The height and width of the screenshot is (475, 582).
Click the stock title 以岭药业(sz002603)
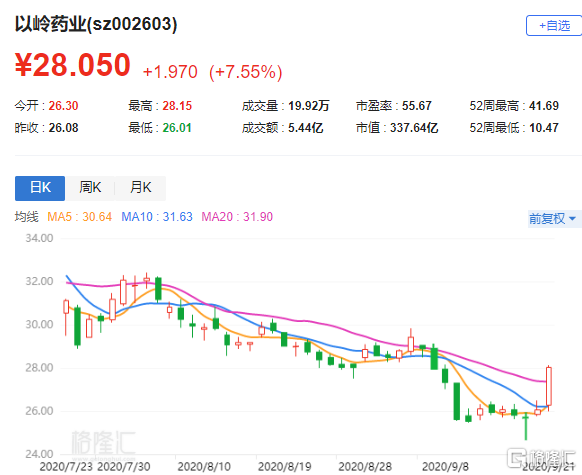(x=96, y=24)
